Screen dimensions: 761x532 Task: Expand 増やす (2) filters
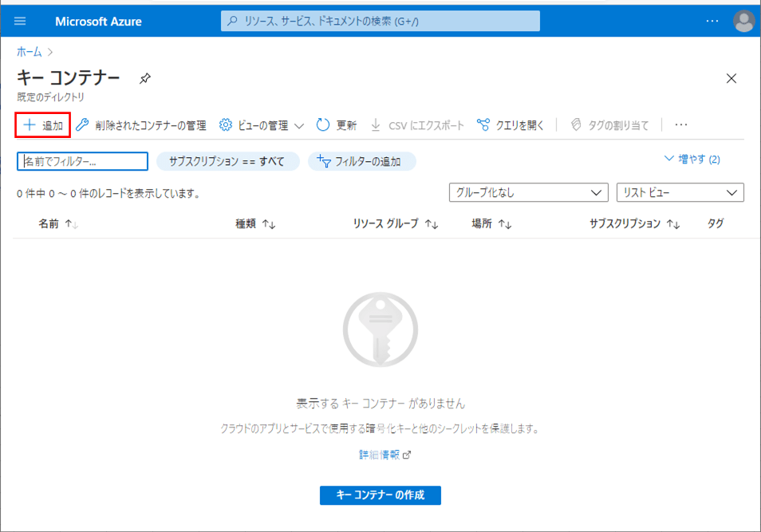pos(692,160)
